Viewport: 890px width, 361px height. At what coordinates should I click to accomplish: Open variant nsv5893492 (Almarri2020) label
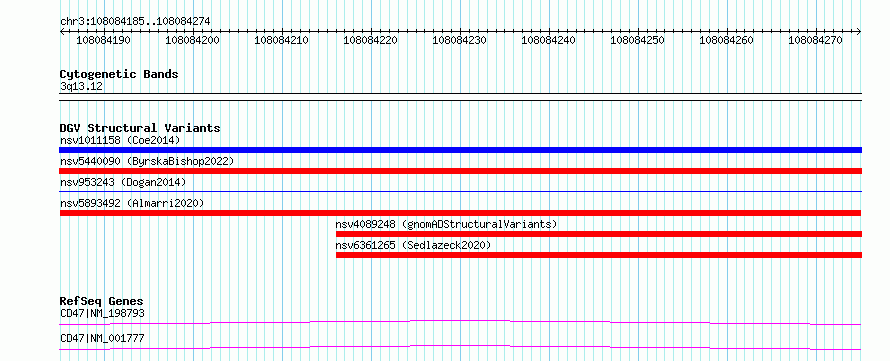[132, 203]
